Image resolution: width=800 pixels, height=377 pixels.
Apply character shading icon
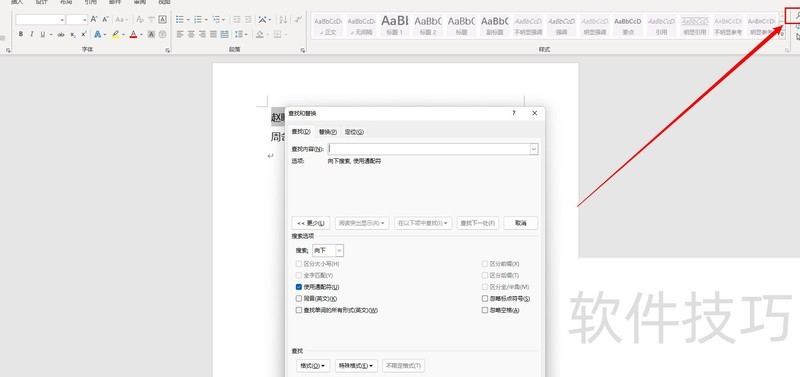tap(152, 34)
